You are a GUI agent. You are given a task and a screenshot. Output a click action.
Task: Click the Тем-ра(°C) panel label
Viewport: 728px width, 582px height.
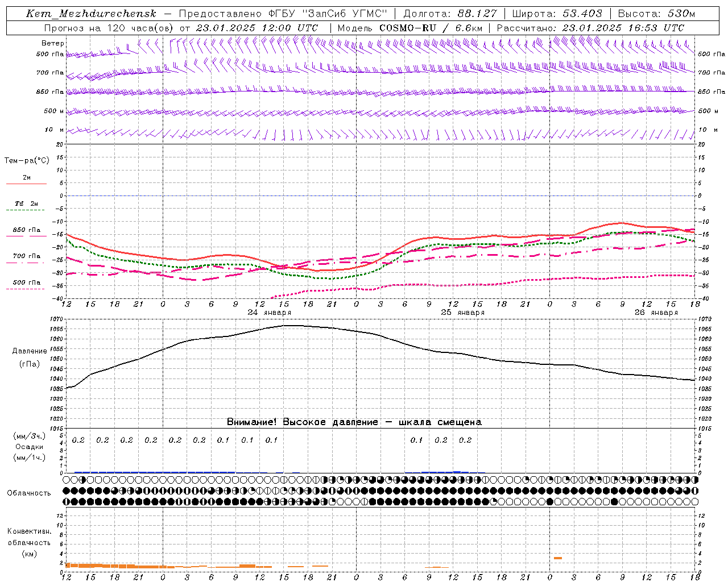27,161
